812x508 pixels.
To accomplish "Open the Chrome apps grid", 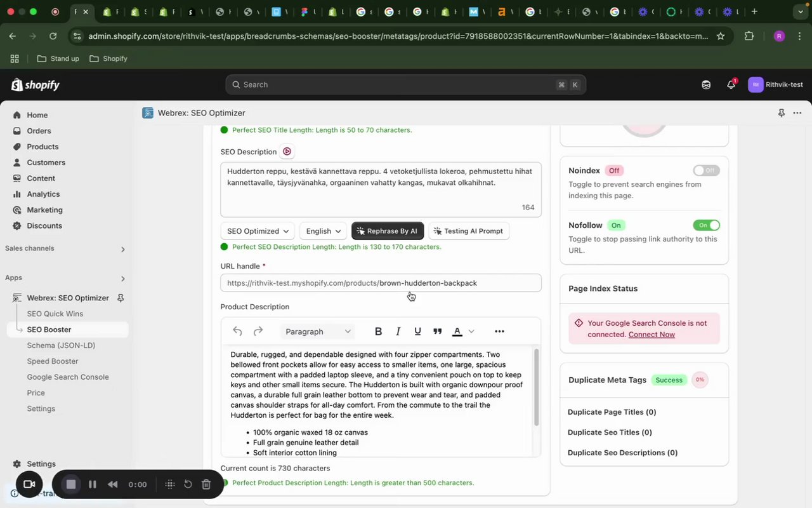I will 15,58.
